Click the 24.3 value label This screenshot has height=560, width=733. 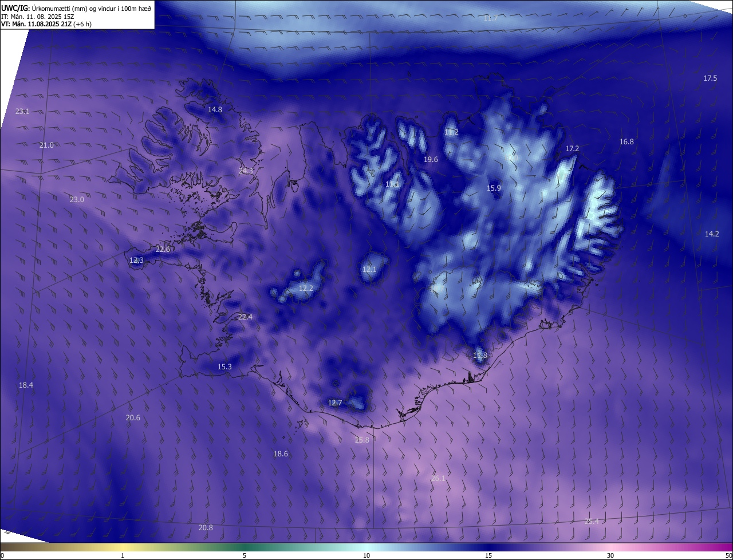[246, 171]
